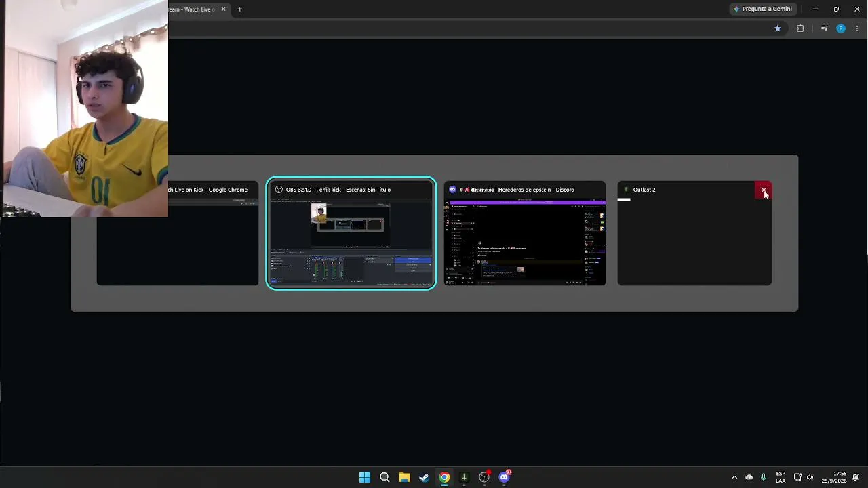Image resolution: width=868 pixels, height=488 pixels.
Task: Close Outlast 2 with the red X
Action: click(764, 190)
